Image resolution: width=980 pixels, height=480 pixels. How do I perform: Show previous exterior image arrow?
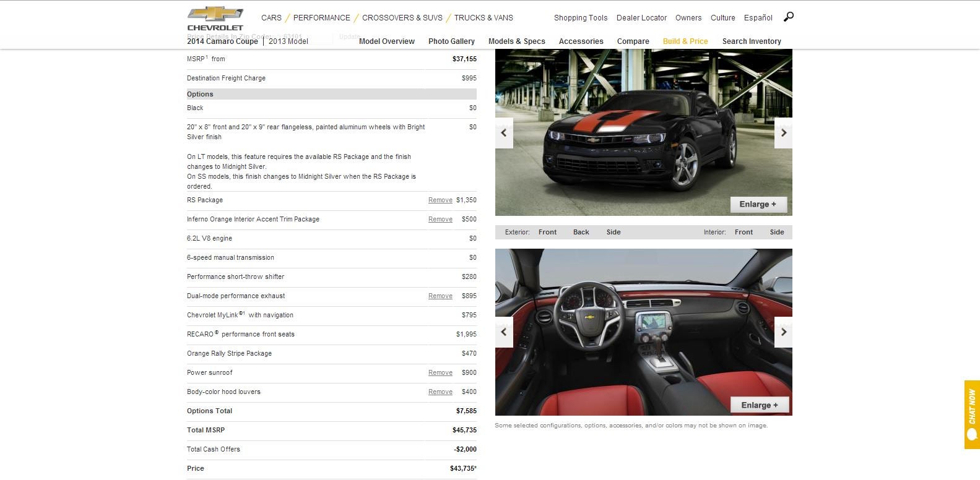click(504, 133)
